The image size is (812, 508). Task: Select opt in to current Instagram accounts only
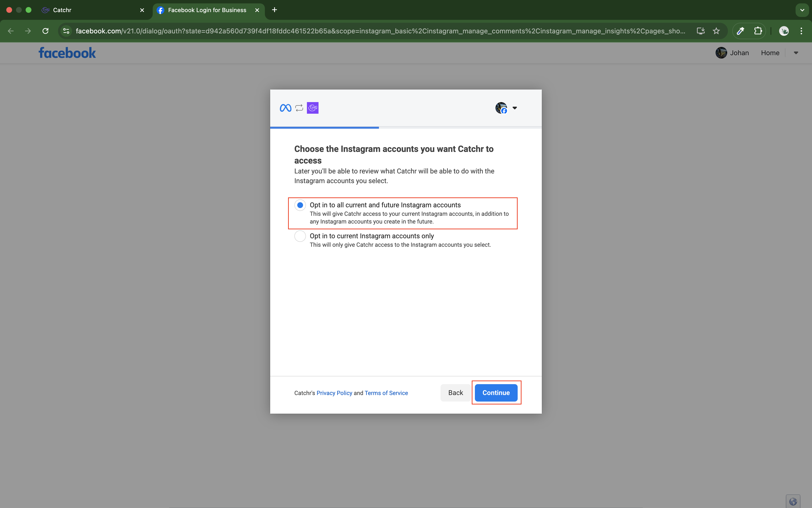(x=300, y=236)
